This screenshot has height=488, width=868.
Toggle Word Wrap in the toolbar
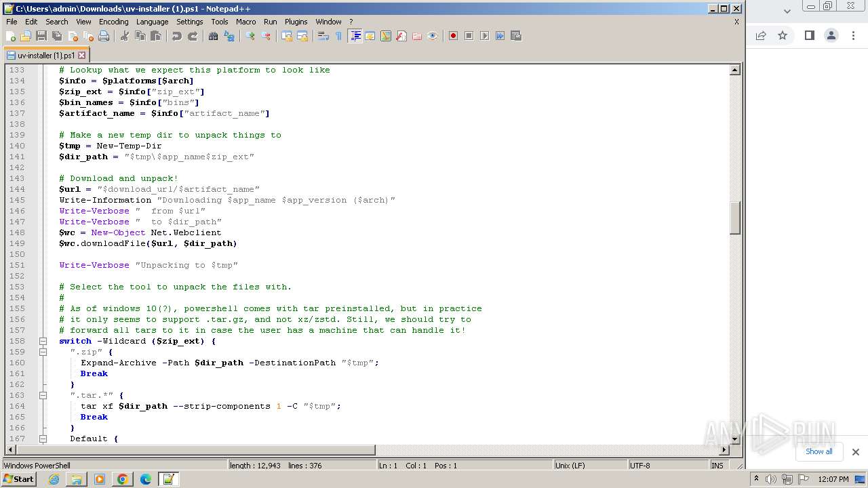(323, 36)
